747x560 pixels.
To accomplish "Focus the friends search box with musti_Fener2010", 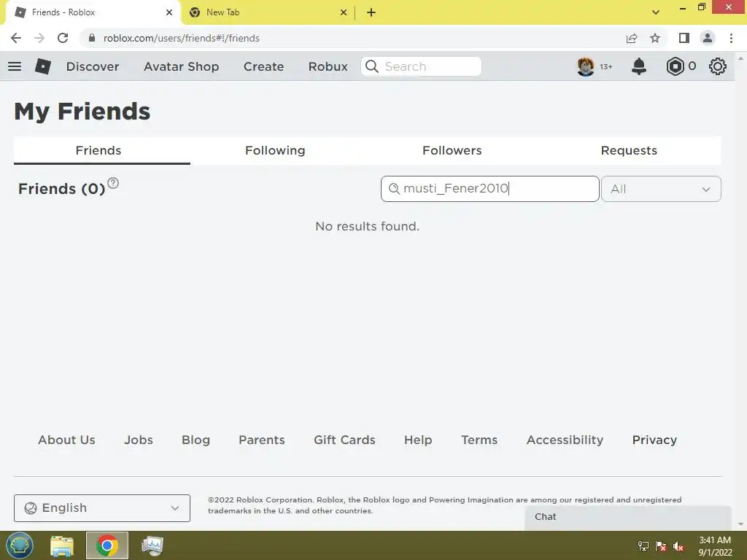I will tap(489, 189).
